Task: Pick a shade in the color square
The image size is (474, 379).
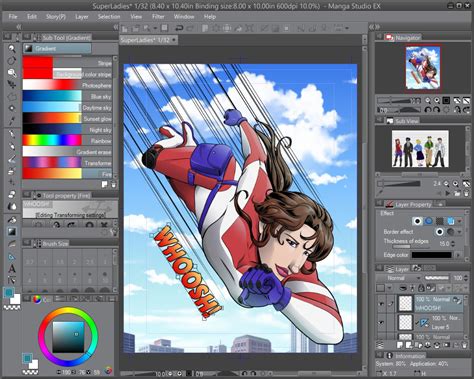Action: point(68,337)
